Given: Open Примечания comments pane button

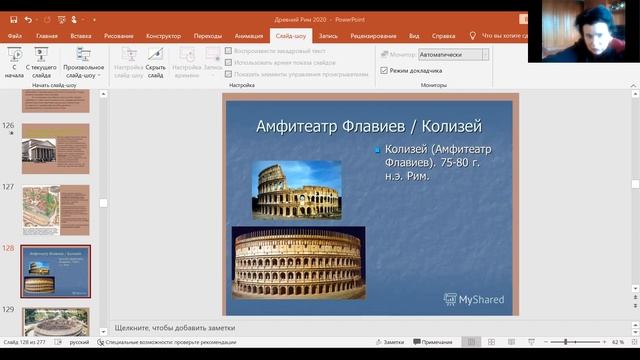Looking at the screenshot, I should (x=433, y=342).
